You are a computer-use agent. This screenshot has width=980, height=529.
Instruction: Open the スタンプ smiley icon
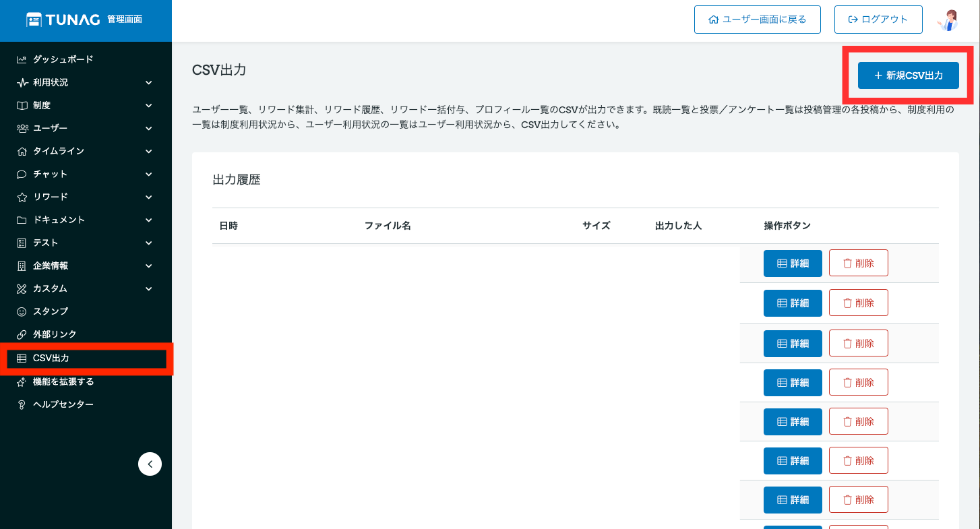[22, 311]
